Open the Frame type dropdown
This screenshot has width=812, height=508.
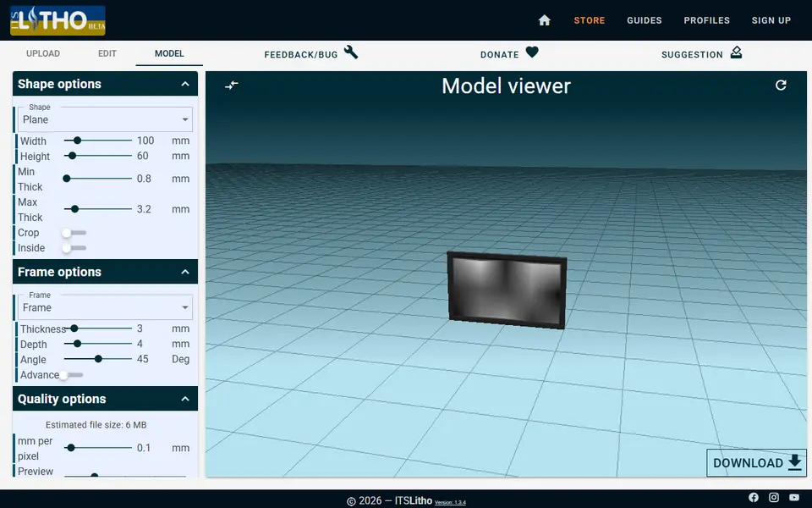tap(105, 308)
